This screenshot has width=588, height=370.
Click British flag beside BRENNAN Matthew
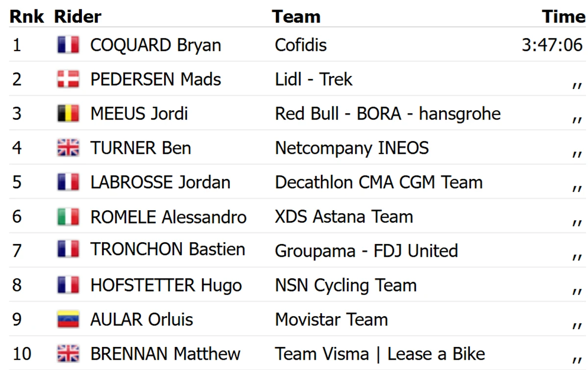click(x=68, y=354)
